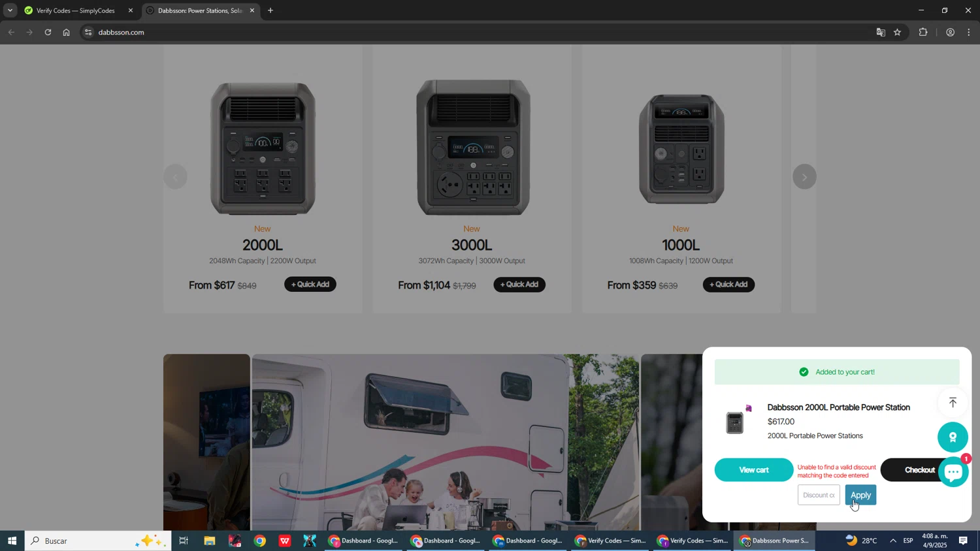
Task: Go forward to the next page
Action: [29, 32]
